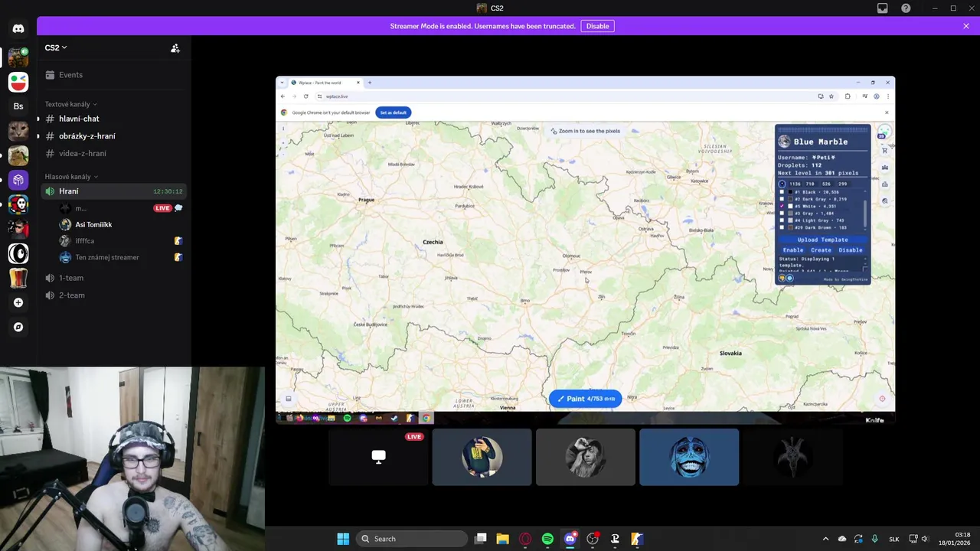Open File Explorer from the taskbar
This screenshot has height=551, width=980.
(x=502, y=539)
